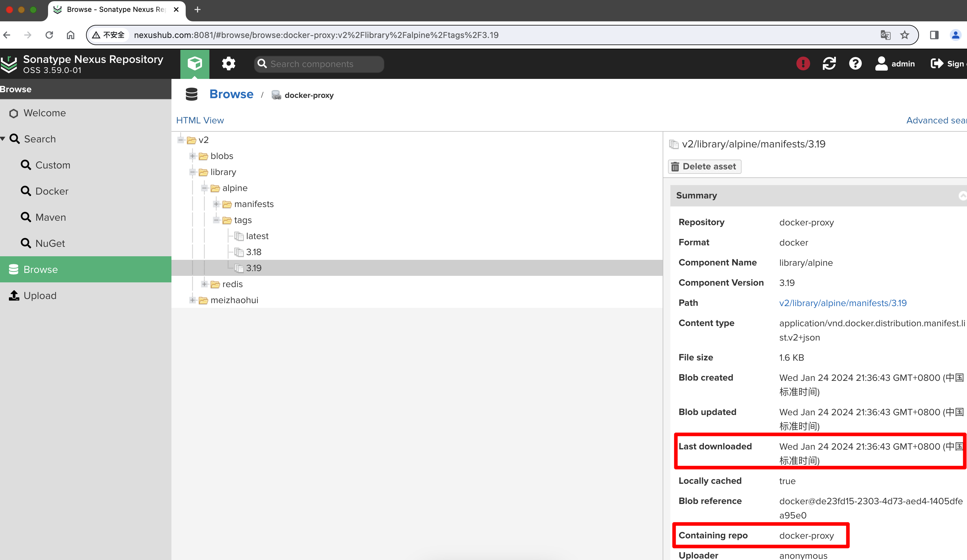Select the manifests folder label
The image size is (967, 560).
[254, 204]
